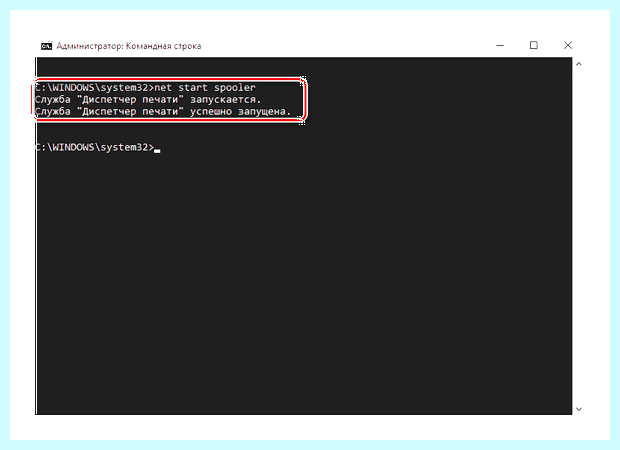Click the scrollbar down arrow
The height and width of the screenshot is (450, 620).
578,409
